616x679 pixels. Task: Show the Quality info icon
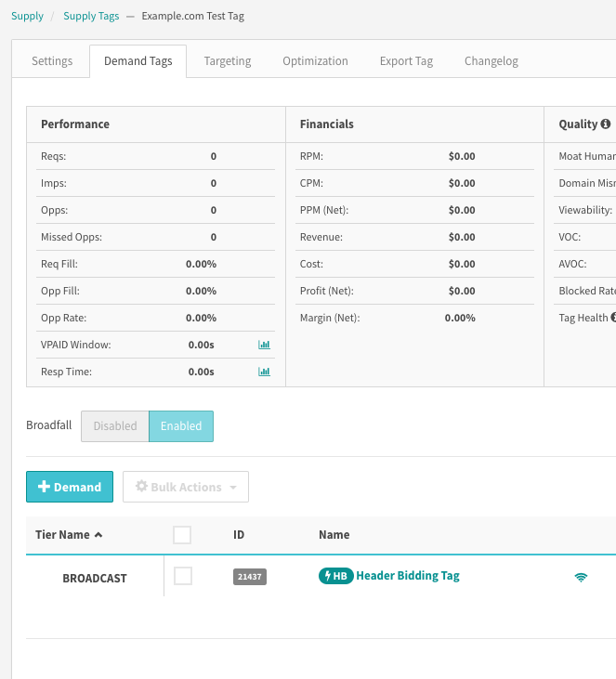pyautogui.click(x=605, y=124)
